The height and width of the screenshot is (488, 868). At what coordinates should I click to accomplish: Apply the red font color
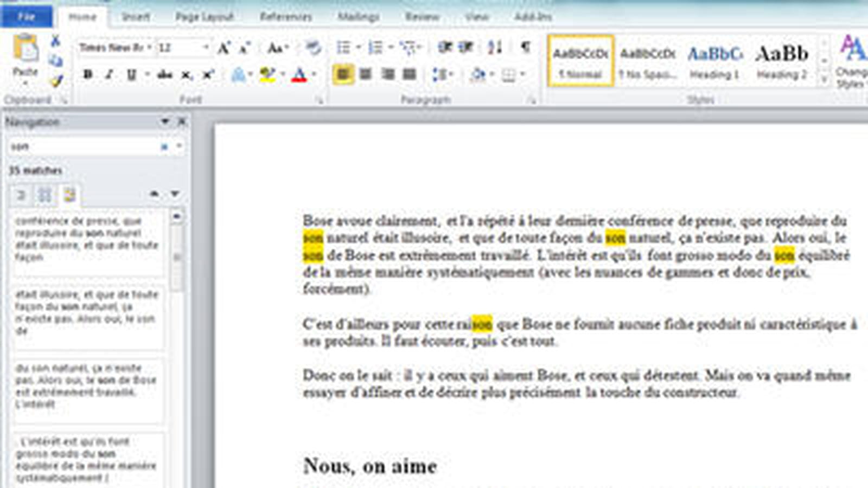[x=299, y=75]
